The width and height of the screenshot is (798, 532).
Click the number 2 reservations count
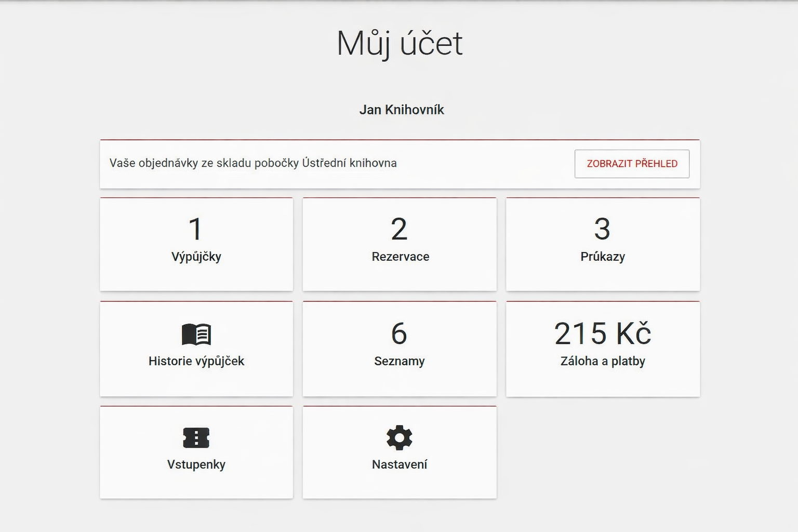399,229
